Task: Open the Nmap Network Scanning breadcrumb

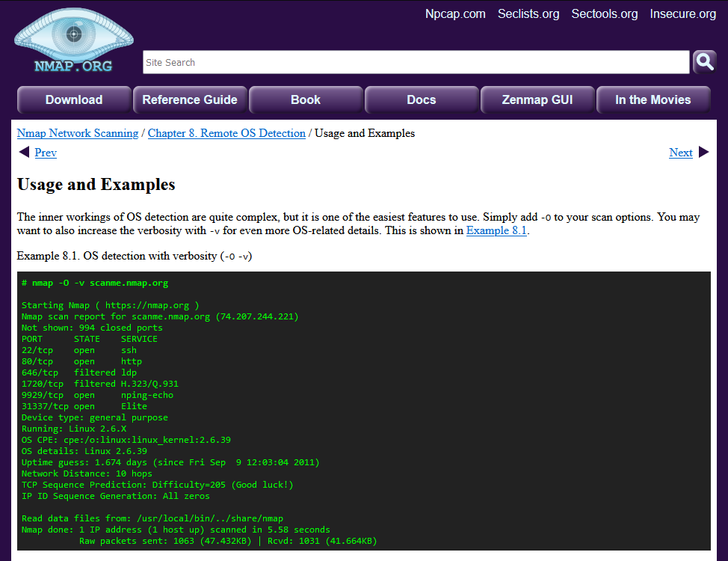Action: (x=78, y=133)
